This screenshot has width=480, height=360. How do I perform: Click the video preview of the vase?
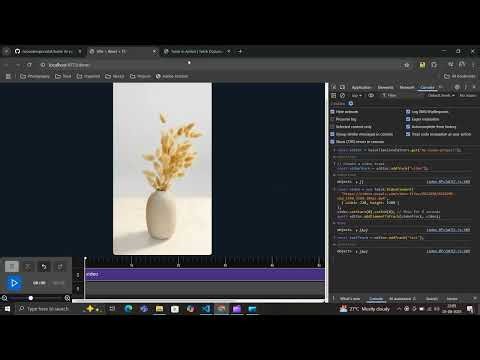162,169
